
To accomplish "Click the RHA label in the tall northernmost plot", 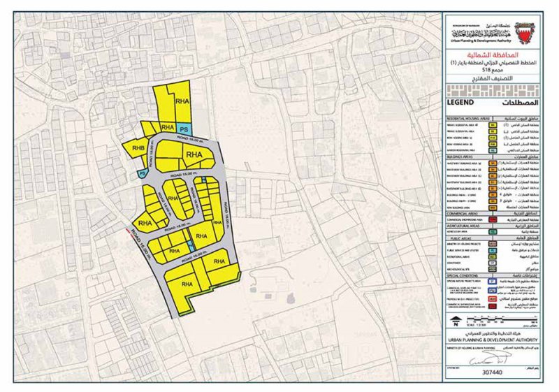I will tap(182, 101).
